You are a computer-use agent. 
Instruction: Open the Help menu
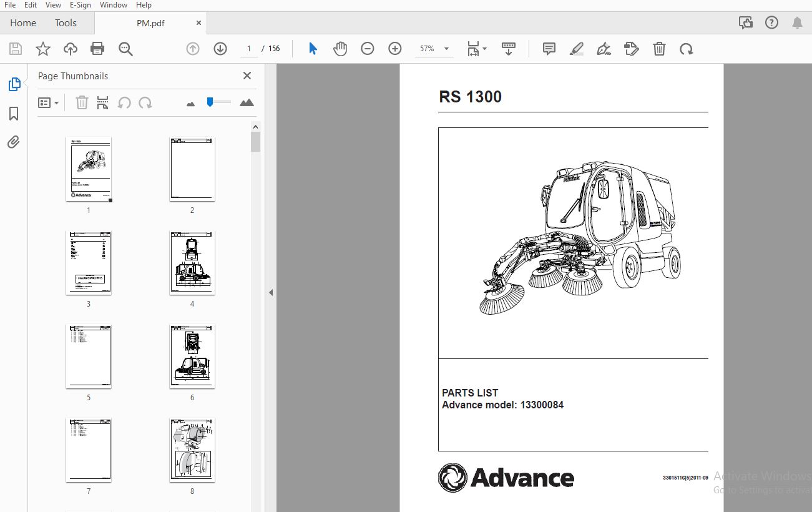144,4
